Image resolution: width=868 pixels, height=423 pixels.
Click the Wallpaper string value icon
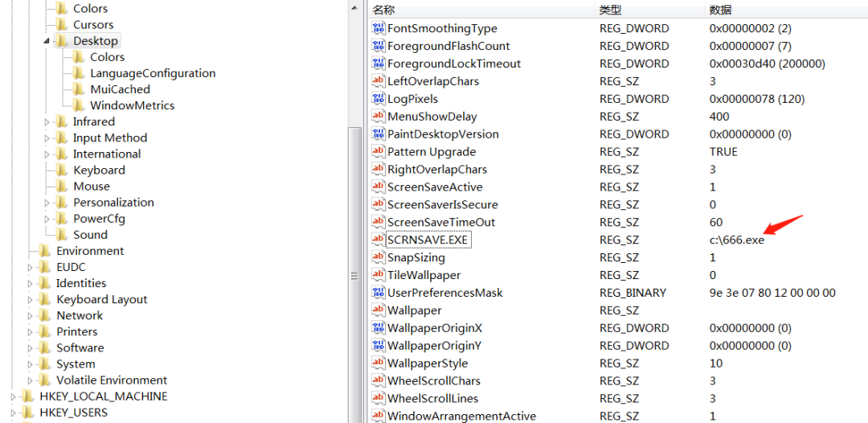point(379,310)
